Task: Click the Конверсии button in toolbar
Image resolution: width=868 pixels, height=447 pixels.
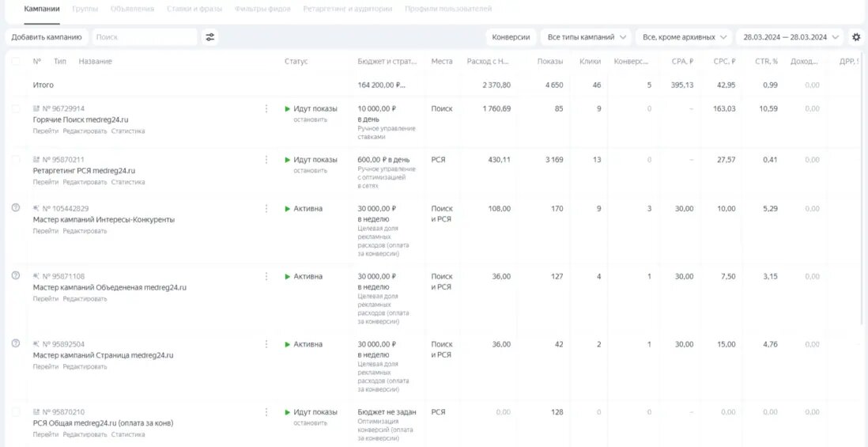Action: tap(511, 37)
